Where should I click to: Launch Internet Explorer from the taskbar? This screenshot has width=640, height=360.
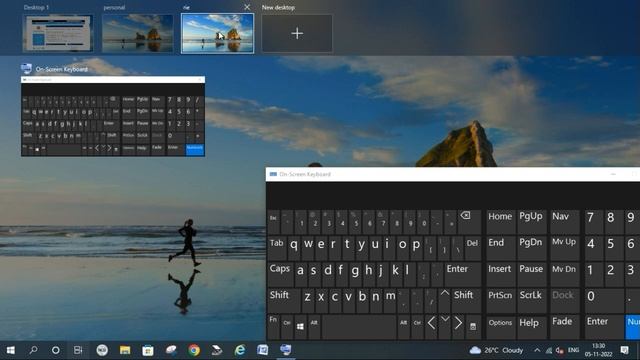[240, 350]
